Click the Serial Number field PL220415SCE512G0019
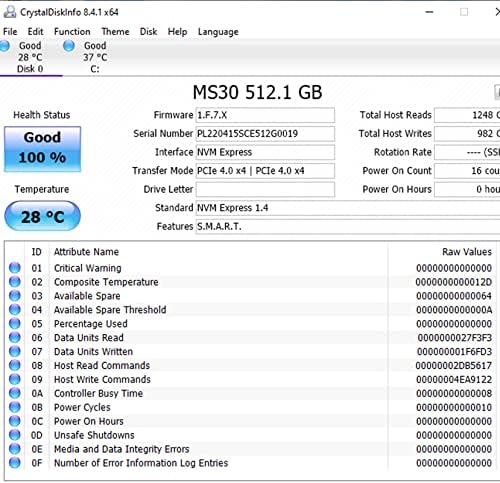Image resolution: width=500 pixels, height=483 pixels. pyautogui.click(x=265, y=134)
